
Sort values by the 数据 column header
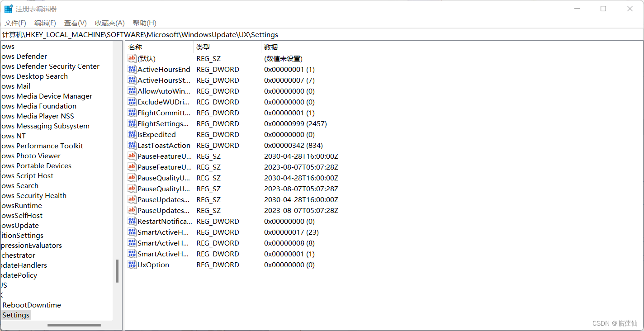(x=343, y=47)
